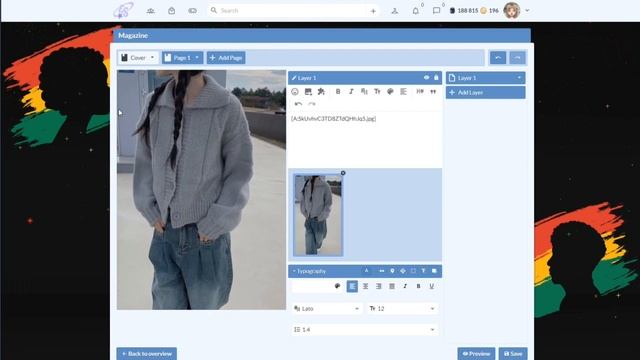Open the filled square background tab

[x=434, y=271]
